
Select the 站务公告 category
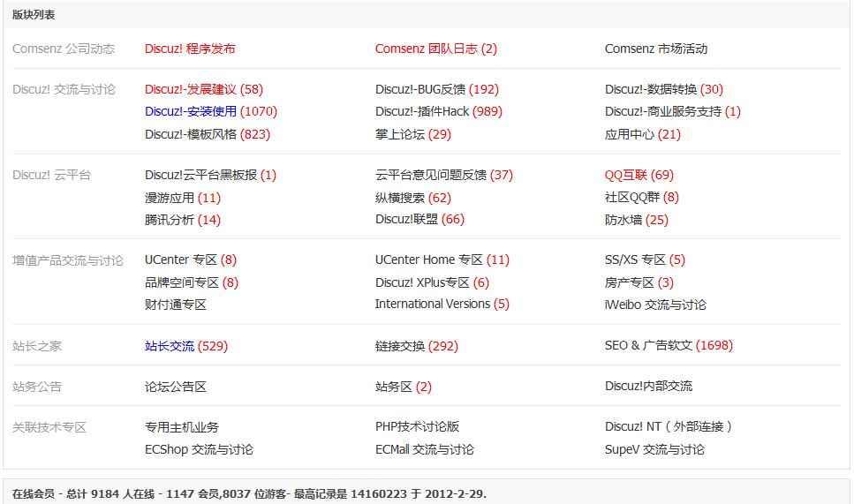click(x=37, y=387)
